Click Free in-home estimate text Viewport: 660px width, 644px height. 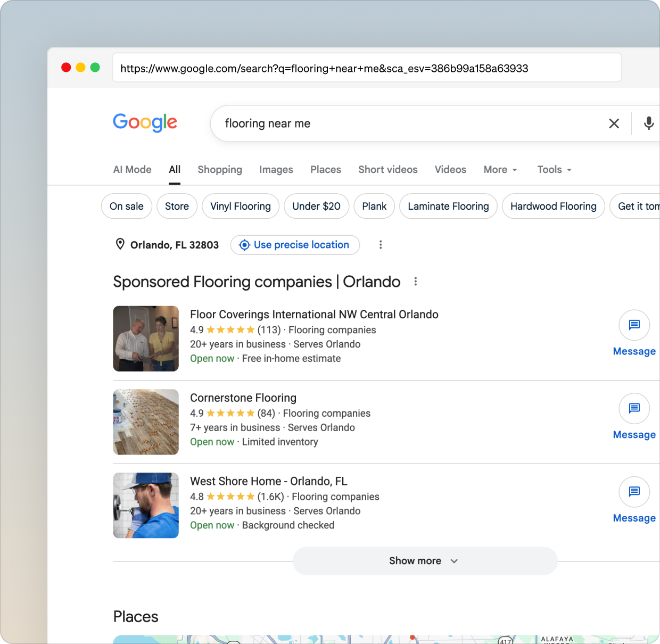coord(291,359)
